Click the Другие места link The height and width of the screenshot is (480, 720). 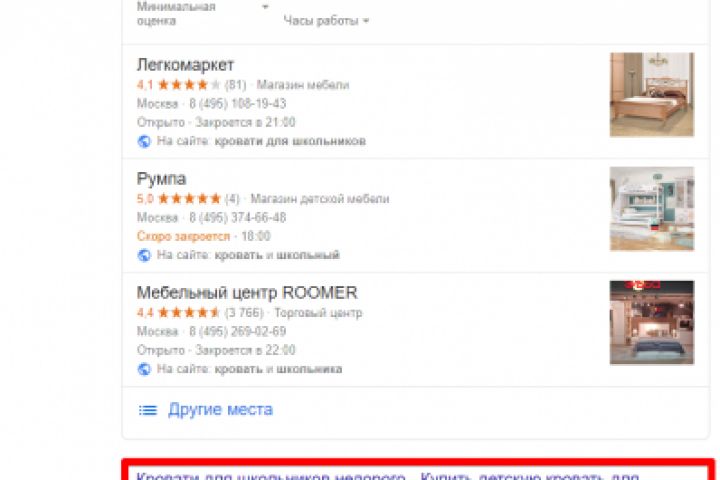(x=220, y=409)
